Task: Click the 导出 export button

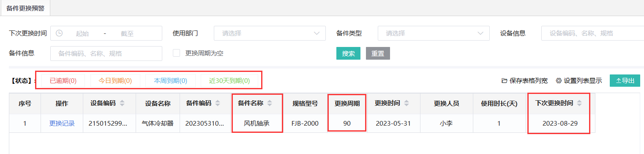Action: [x=625, y=80]
